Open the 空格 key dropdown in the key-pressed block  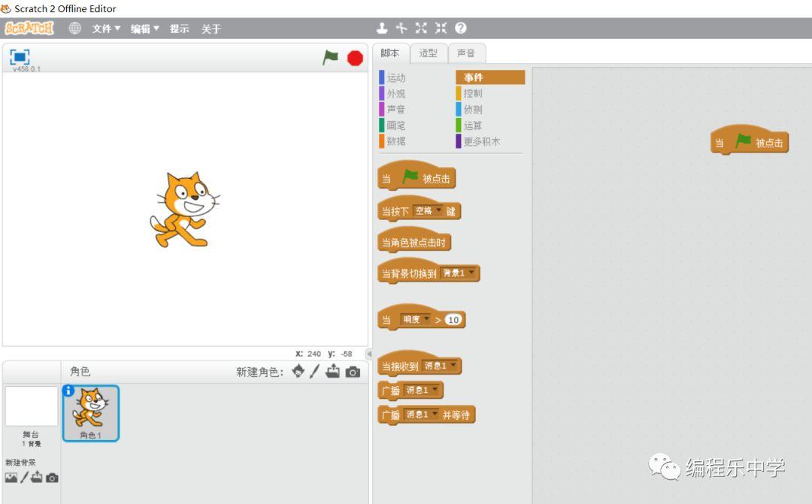(428, 211)
